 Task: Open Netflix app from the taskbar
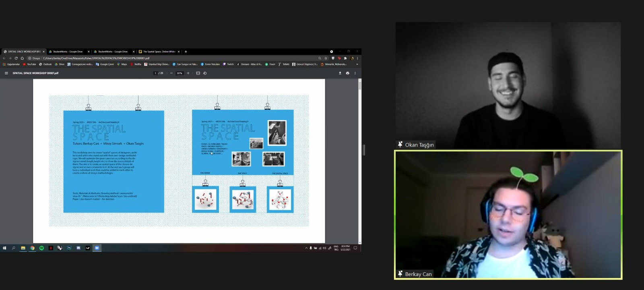51,248
